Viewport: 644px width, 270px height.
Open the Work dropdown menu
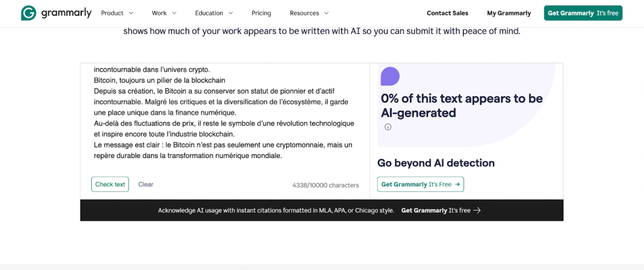[x=164, y=13]
